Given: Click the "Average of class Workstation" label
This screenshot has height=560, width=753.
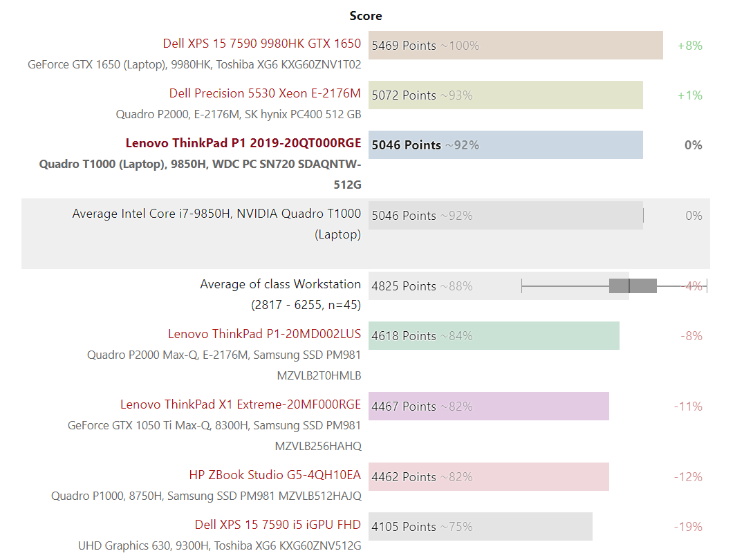Looking at the screenshot, I should [x=281, y=284].
